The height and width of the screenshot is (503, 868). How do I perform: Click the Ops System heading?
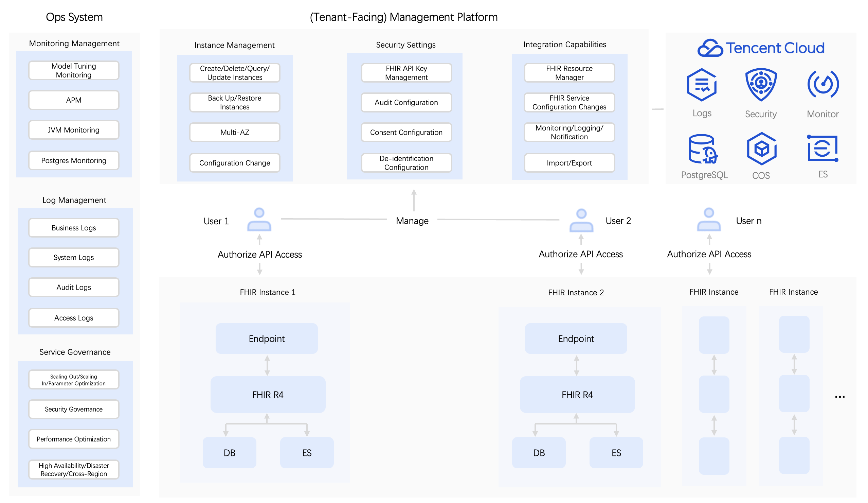(74, 17)
